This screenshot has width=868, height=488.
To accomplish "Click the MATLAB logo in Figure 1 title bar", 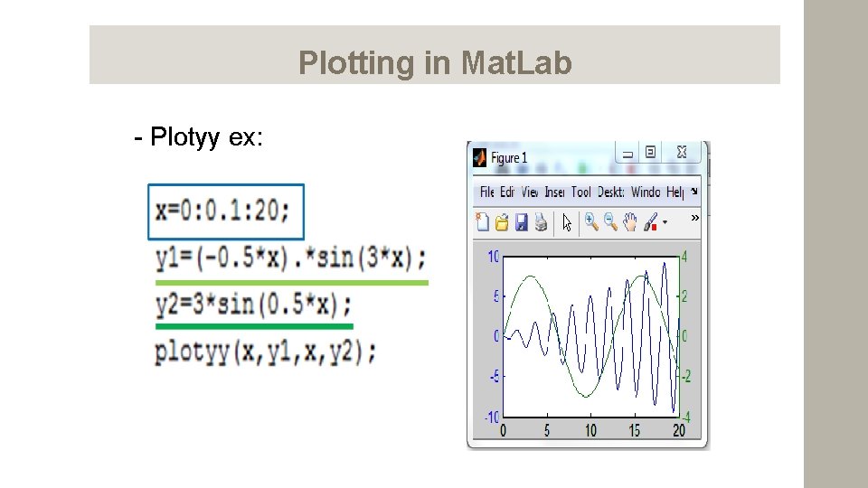I will [480, 157].
